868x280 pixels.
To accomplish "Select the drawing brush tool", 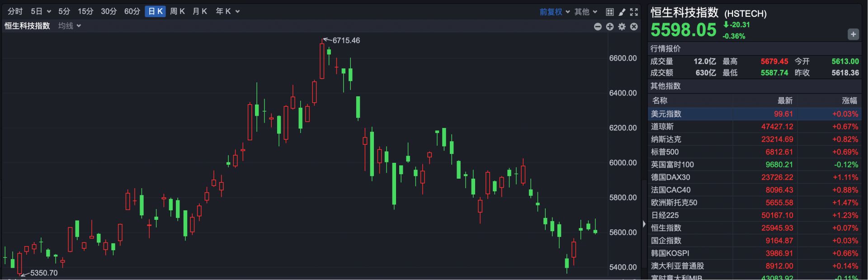I will click(622, 12).
